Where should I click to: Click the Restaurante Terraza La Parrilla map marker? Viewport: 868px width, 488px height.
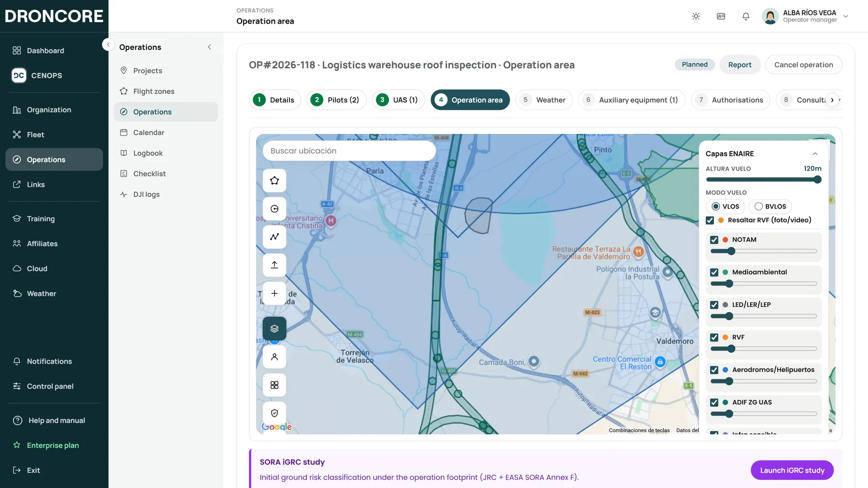(x=638, y=251)
